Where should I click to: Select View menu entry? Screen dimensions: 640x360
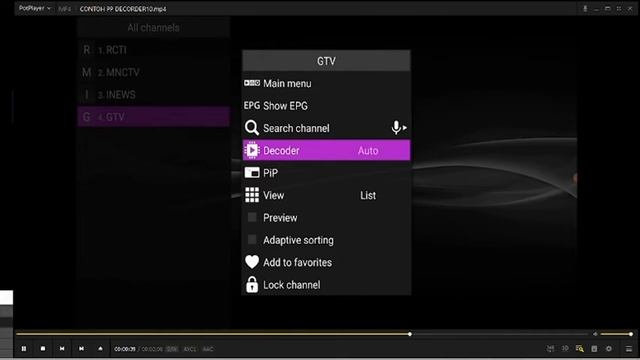coord(326,195)
